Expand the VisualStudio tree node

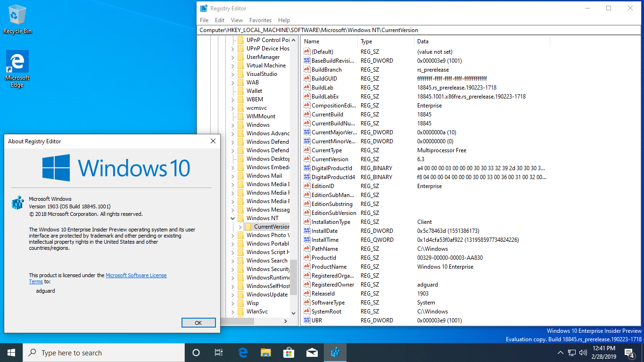232,74
